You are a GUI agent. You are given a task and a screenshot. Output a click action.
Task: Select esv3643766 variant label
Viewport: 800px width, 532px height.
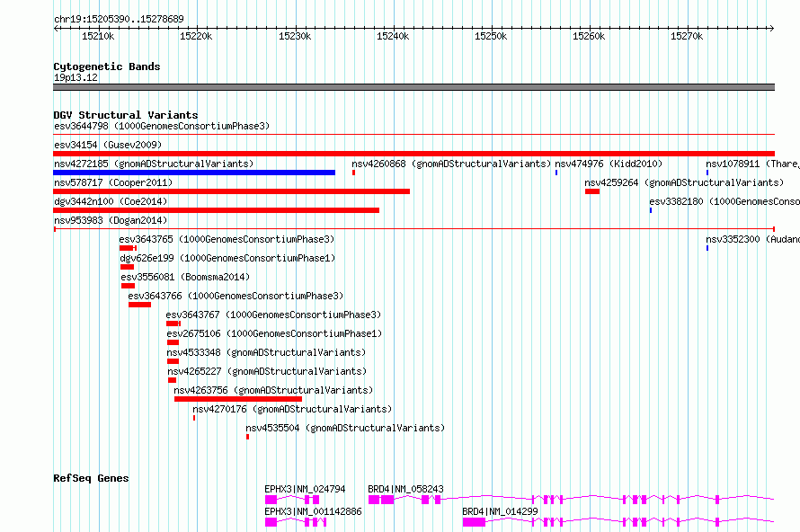[x=236, y=296]
